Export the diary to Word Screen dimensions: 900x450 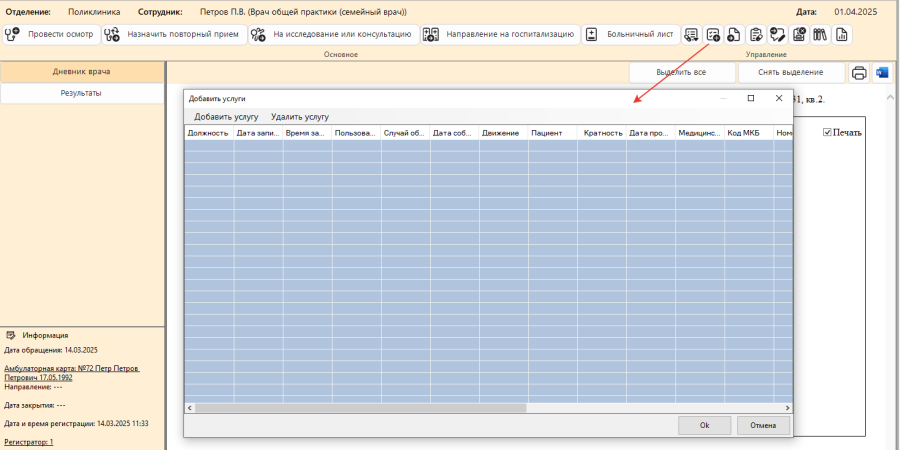coord(882,73)
